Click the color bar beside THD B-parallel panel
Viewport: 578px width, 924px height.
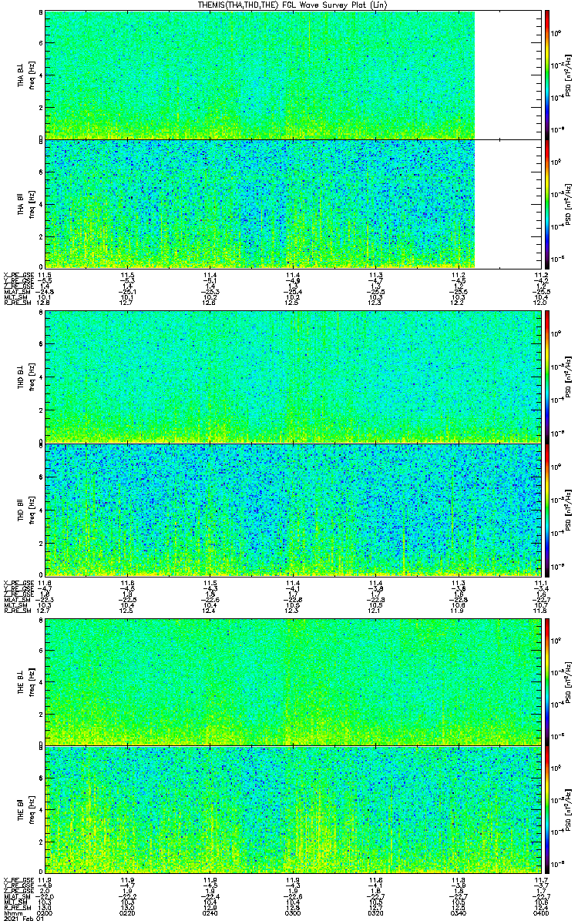(546, 509)
